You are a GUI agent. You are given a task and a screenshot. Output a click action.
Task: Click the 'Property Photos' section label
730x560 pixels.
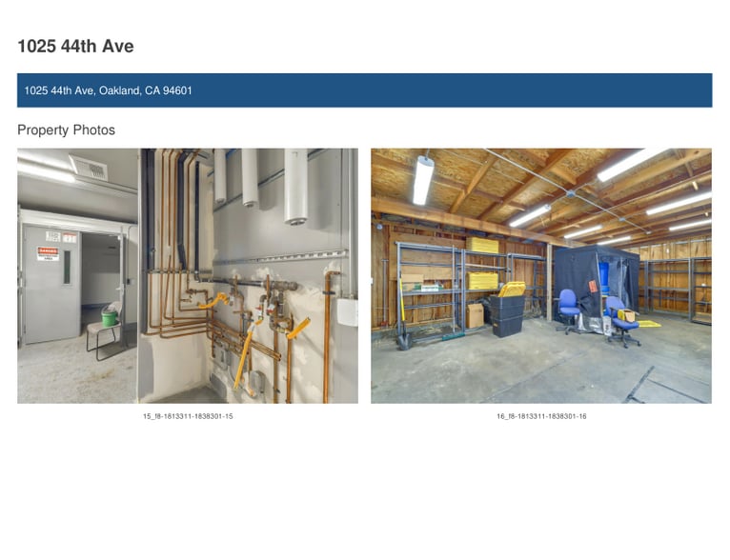coord(66,130)
